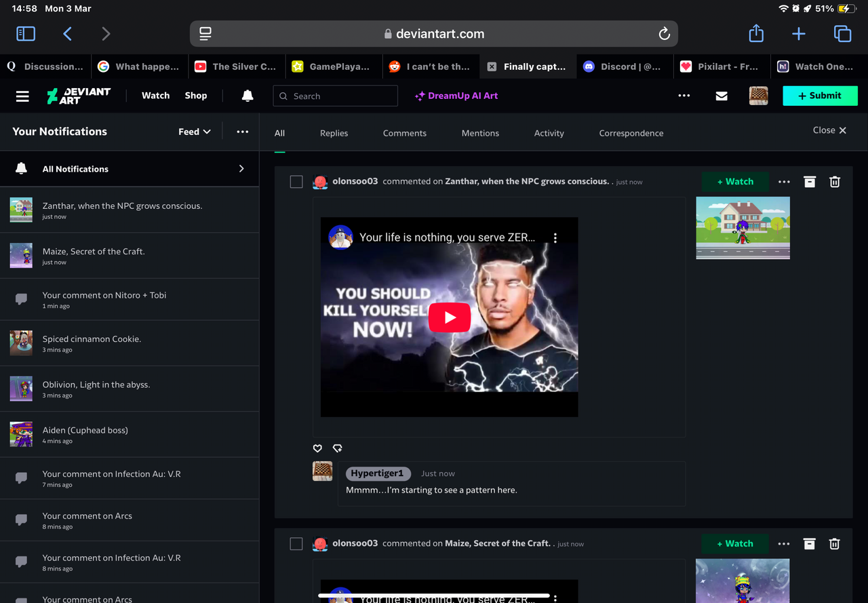
Task: Close the notifications view
Action: [829, 130]
